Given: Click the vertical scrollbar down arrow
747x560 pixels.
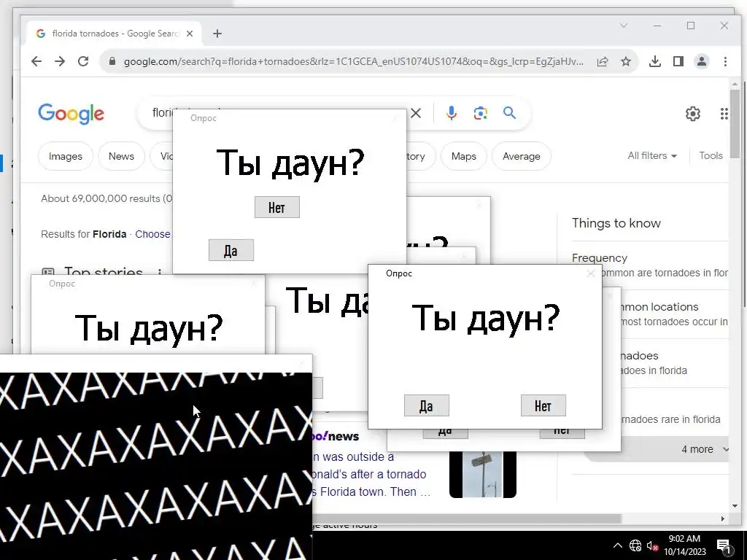Looking at the screenshot, I should 735,506.
